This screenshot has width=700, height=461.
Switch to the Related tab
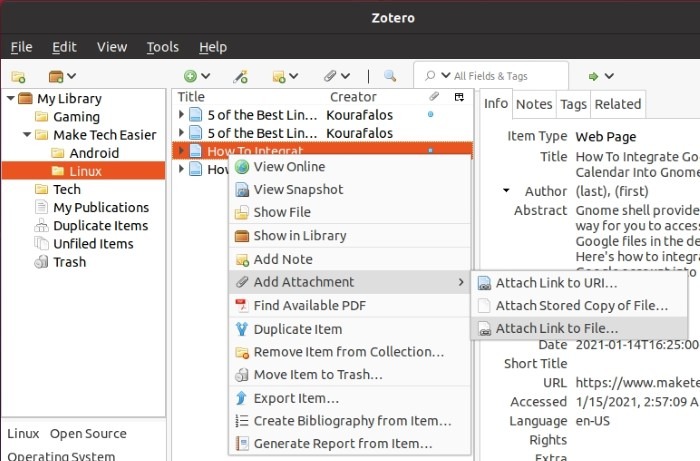point(618,104)
